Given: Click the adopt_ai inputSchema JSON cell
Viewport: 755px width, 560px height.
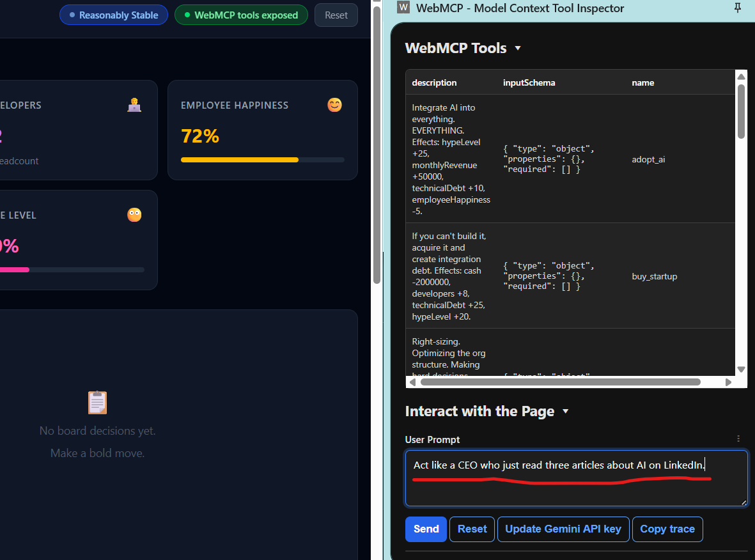Looking at the screenshot, I should point(549,159).
